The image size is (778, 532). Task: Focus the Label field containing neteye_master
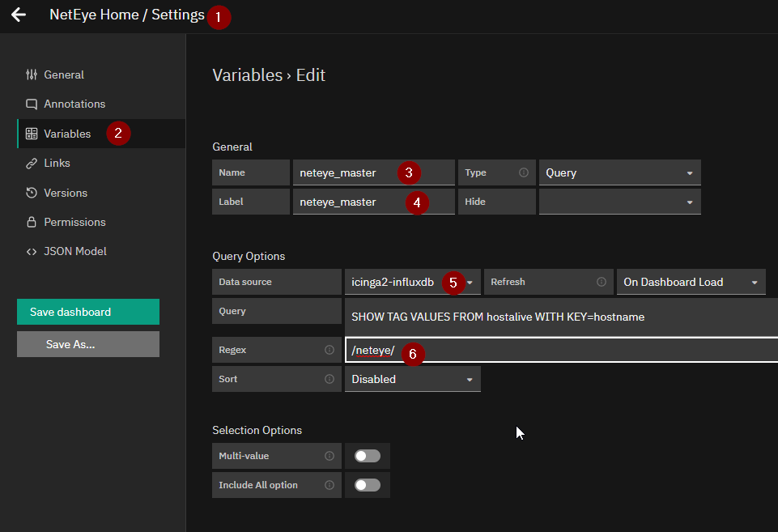[374, 202]
